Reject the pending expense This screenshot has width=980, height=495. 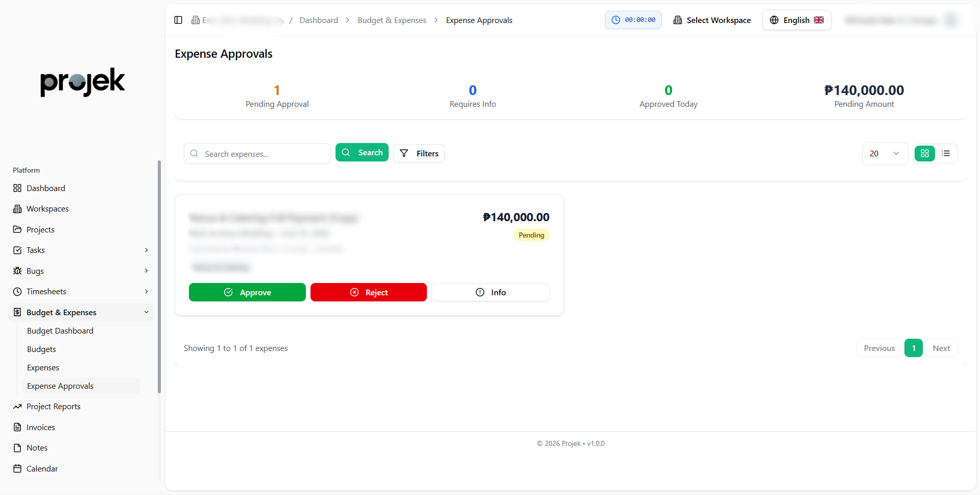click(x=368, y=292)
